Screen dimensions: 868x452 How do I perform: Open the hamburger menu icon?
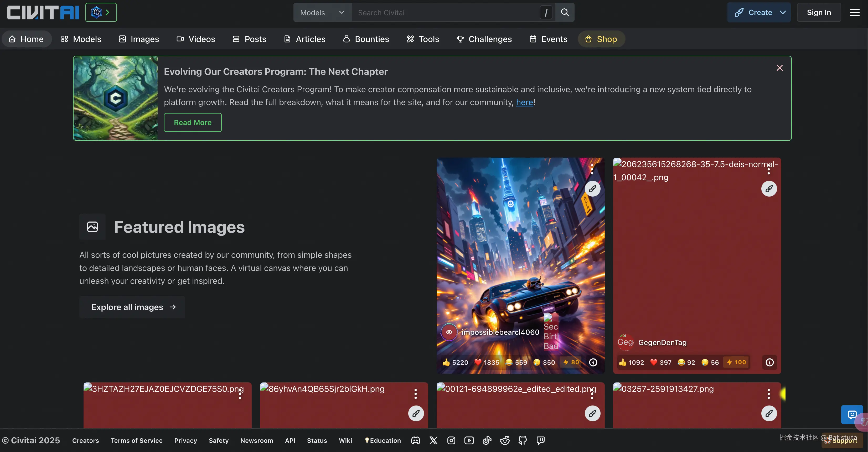855,12
